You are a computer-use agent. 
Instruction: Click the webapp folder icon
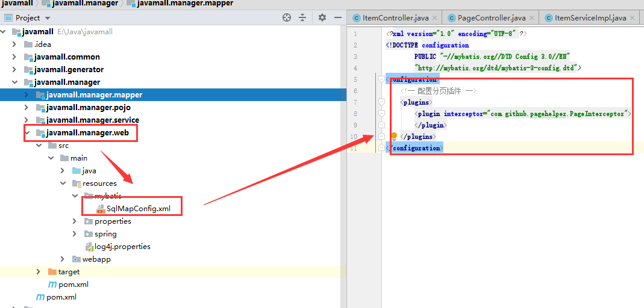point(77,259)
